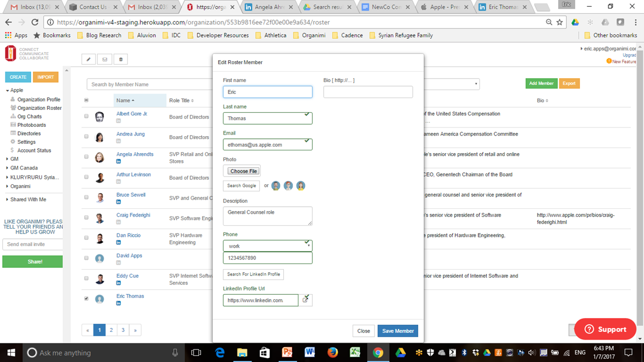Go to roster page 2
The height and width of the screenshot is (362, 644).
[x=112, y=330]
